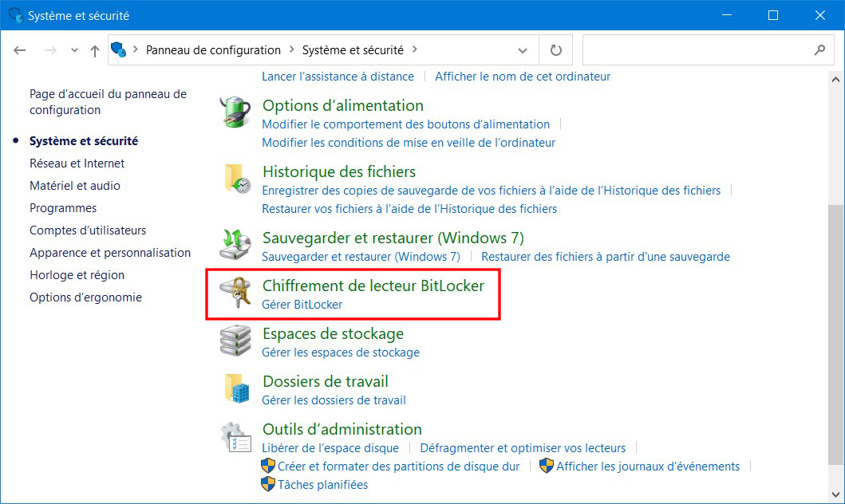Screen dimensions: 845x504
Task: Click the BitLocker padlock and keys icon
Action: coord(236,292)
